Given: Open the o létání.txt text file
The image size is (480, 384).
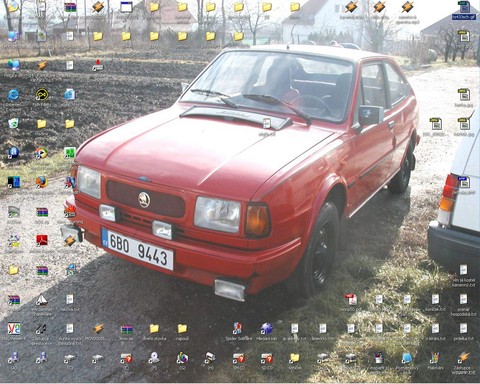Looking at the screenshot, I should click(x=435, y=329).
